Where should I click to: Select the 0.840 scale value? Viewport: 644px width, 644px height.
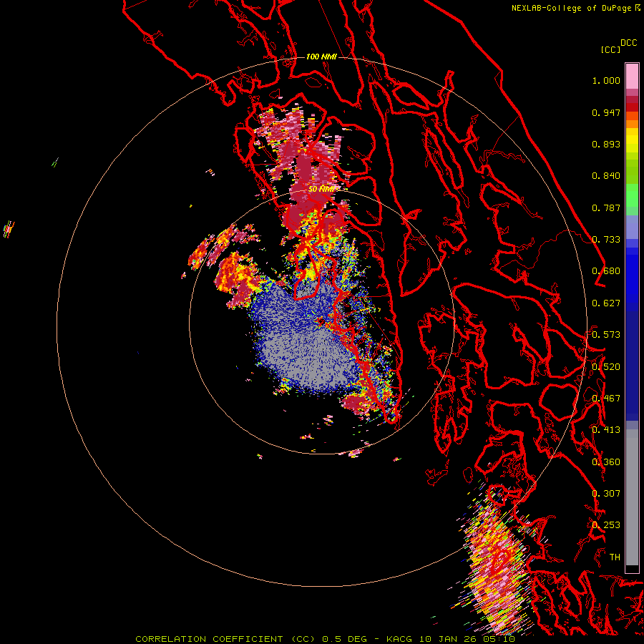(x=606, y=176)
